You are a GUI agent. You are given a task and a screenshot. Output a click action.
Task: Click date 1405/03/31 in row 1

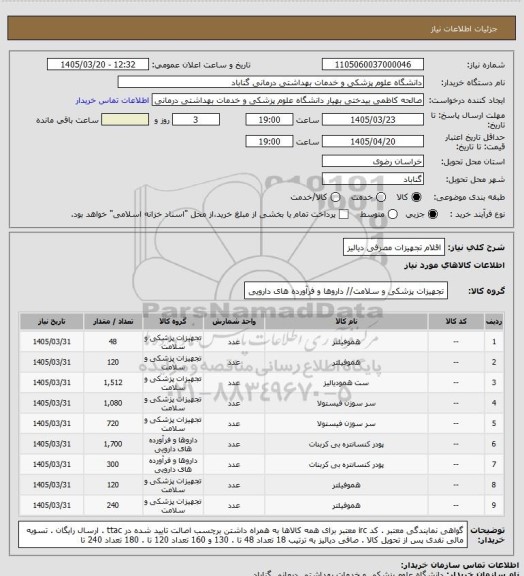point(51,342)
